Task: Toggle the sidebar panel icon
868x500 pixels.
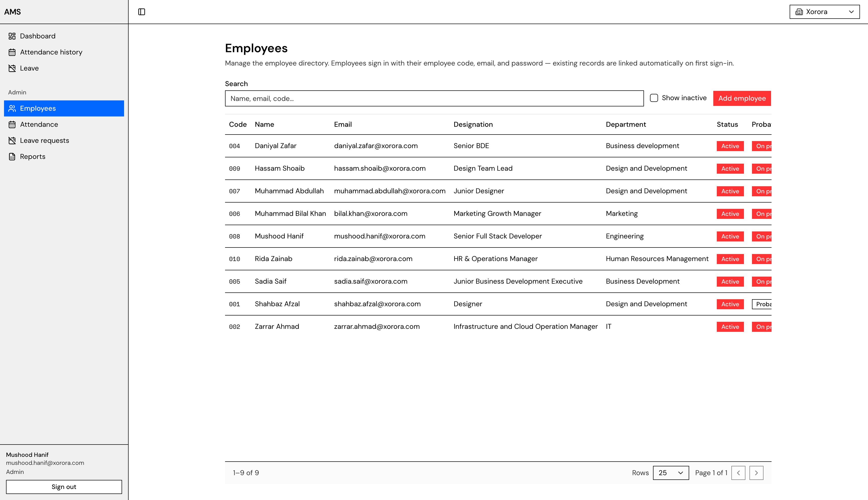Action: (x=142, y=12)
